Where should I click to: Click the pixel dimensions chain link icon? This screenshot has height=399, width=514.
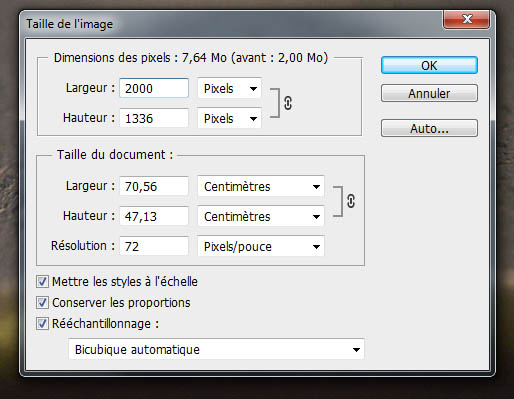coord(288,103)
